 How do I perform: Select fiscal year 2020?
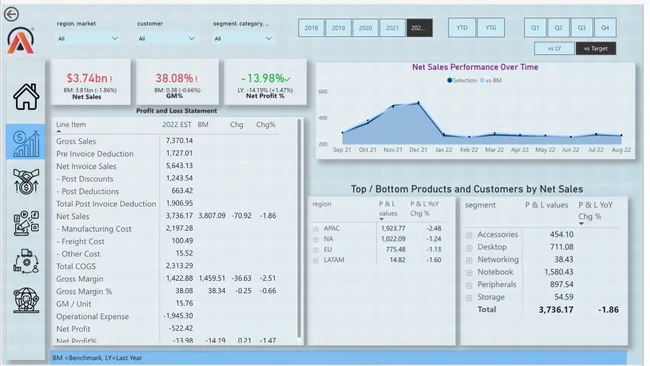365,28
